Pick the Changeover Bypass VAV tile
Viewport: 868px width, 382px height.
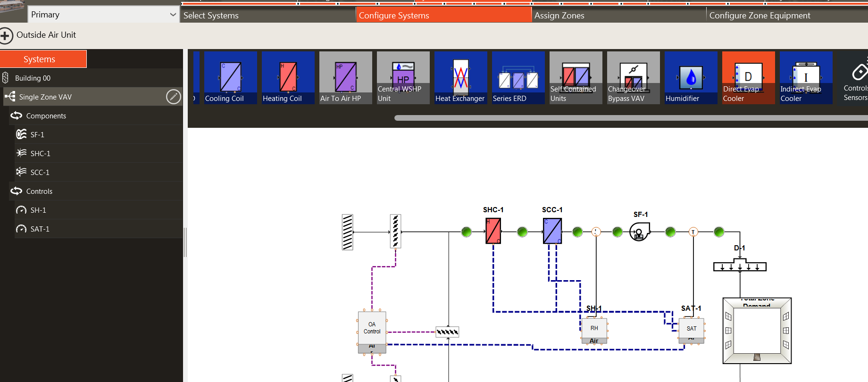tap(634, 78)
